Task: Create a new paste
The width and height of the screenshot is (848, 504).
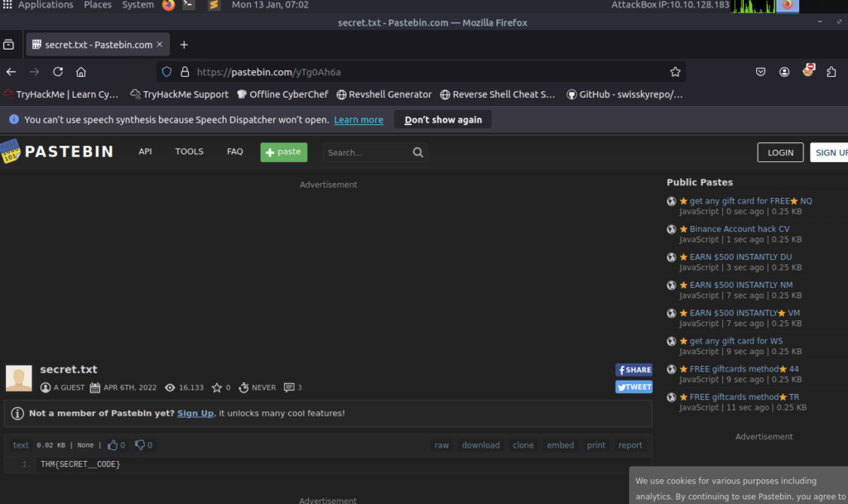Action: [x=284, y=152]
